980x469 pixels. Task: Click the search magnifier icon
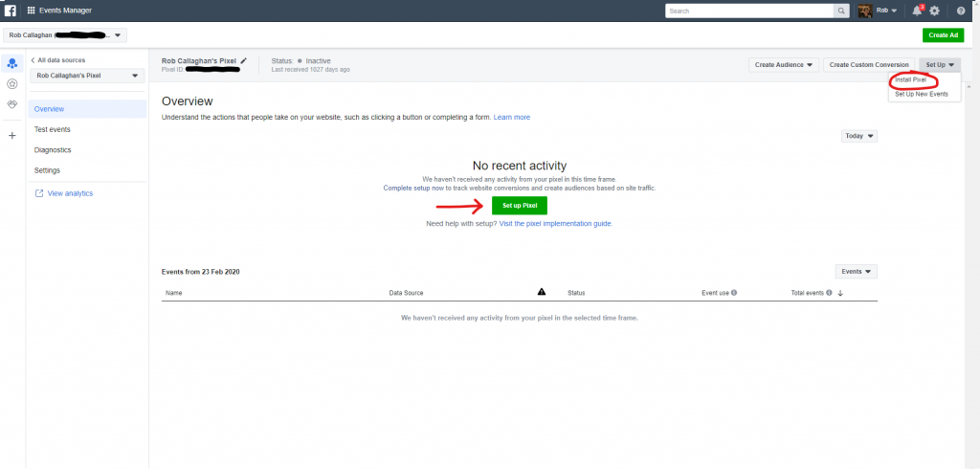tap(842, 11)
